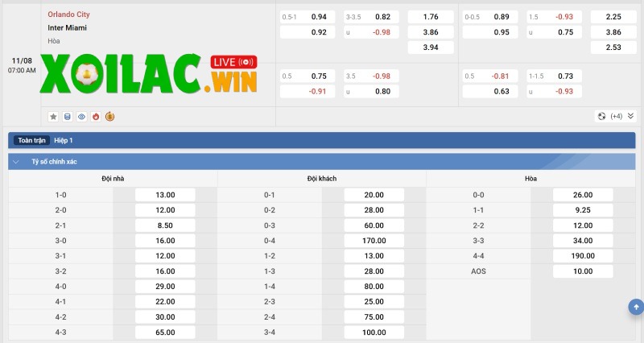The width and height of the screenshot is (644, 343).
Task: Click the 0-4 away score odds 170.00
Action: 374,241
